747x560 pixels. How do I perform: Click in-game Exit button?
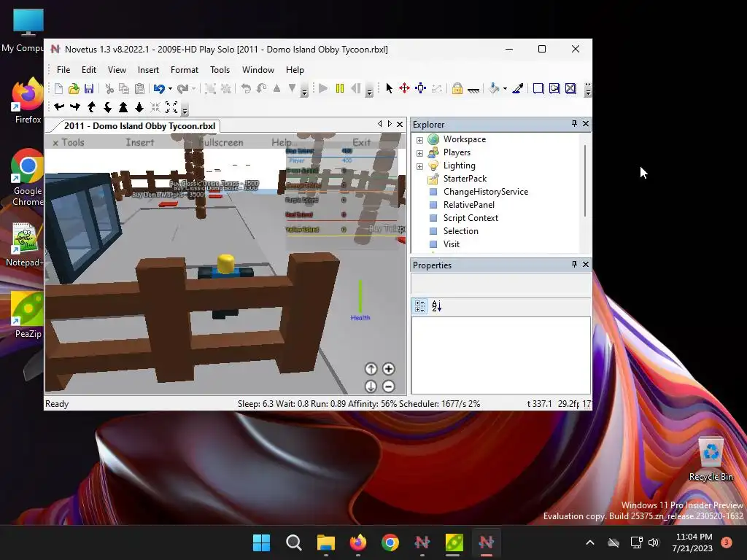pos(362,142)
